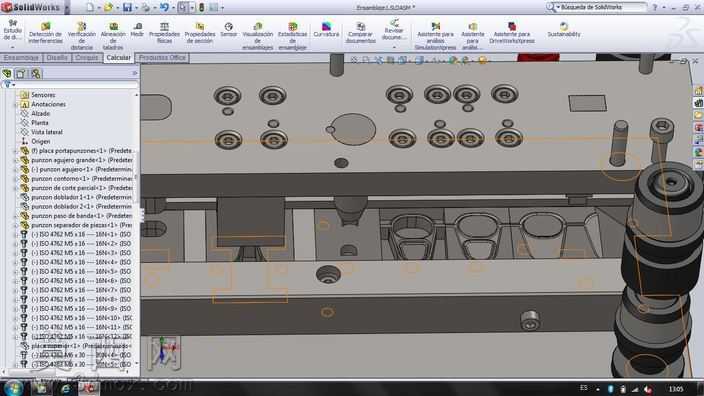Image resolution: width=704 pixels, height=396 pixels.
Task: Launch Asistente para análisis SimulationXpress
Action: pyautogui.click(x=436, y=35)
